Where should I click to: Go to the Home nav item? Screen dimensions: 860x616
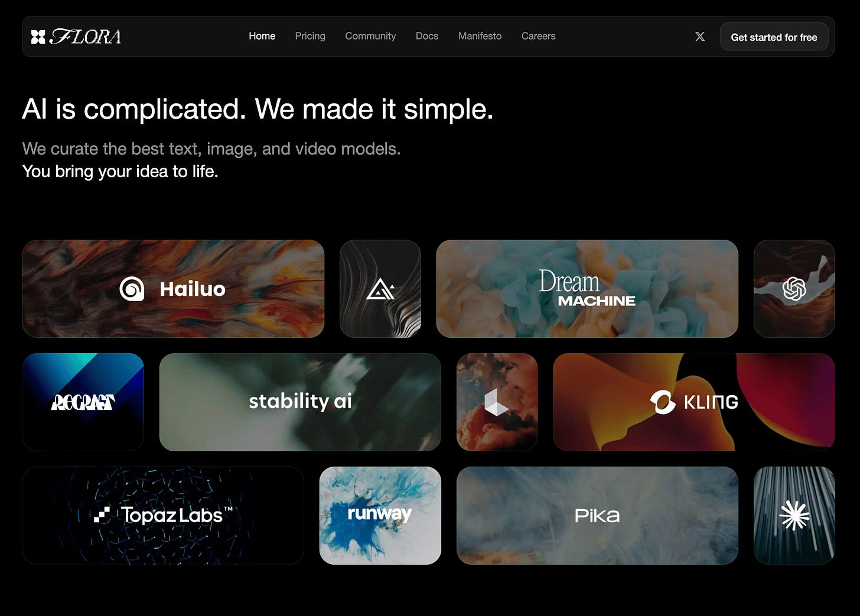tap(262, 36)
